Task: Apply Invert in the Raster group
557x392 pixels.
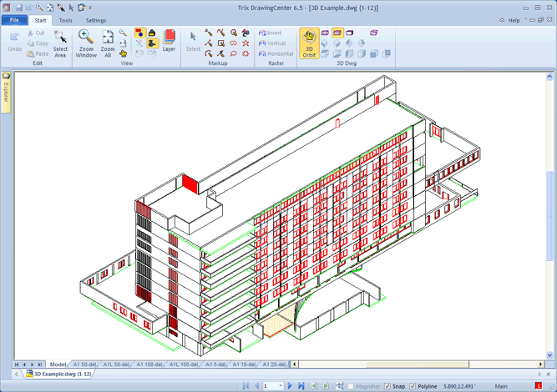Action: tap(270, 33)
